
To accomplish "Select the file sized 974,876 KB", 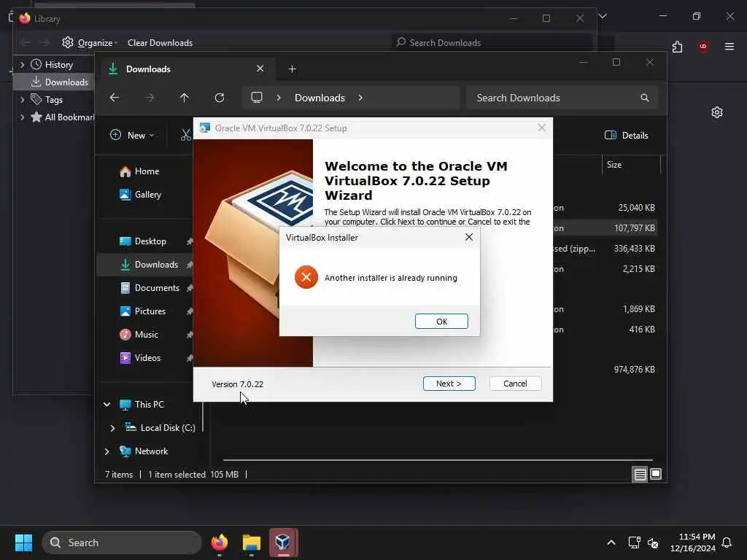I will coord(634,370).
